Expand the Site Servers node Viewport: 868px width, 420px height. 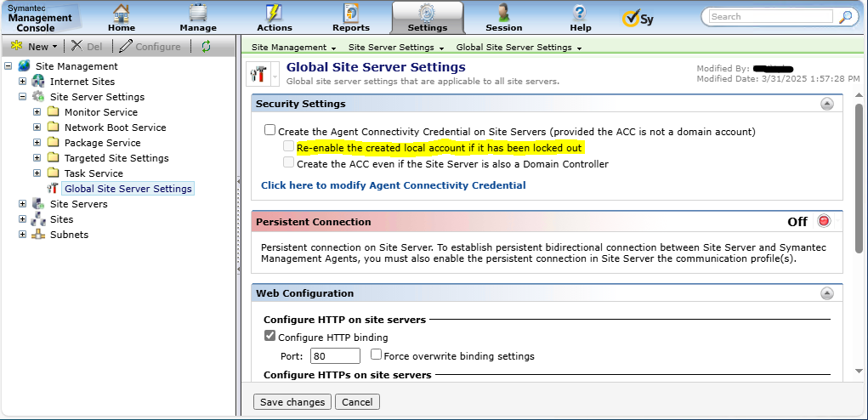click(x=22, y=204)
